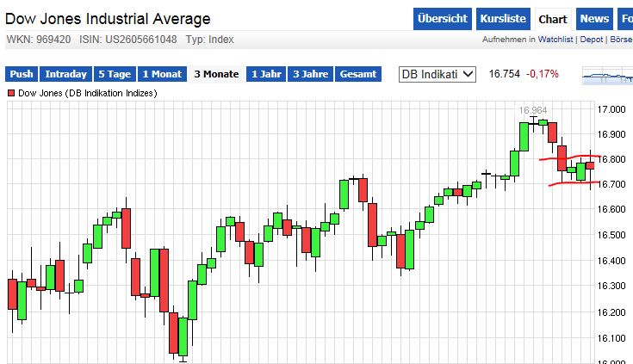Switch chart to 1 Jahr range
Viewport: 633px width, 364px height.
266,74
